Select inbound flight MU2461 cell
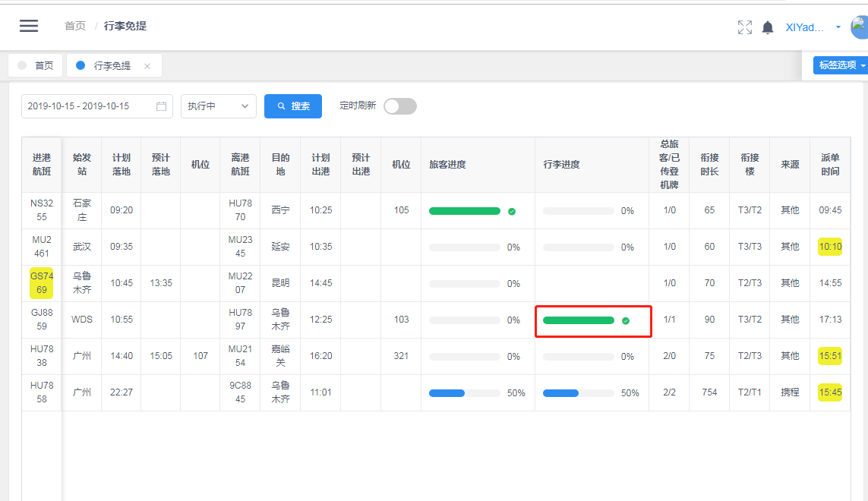The image size is (868, 501). click(x=42, y=247)
